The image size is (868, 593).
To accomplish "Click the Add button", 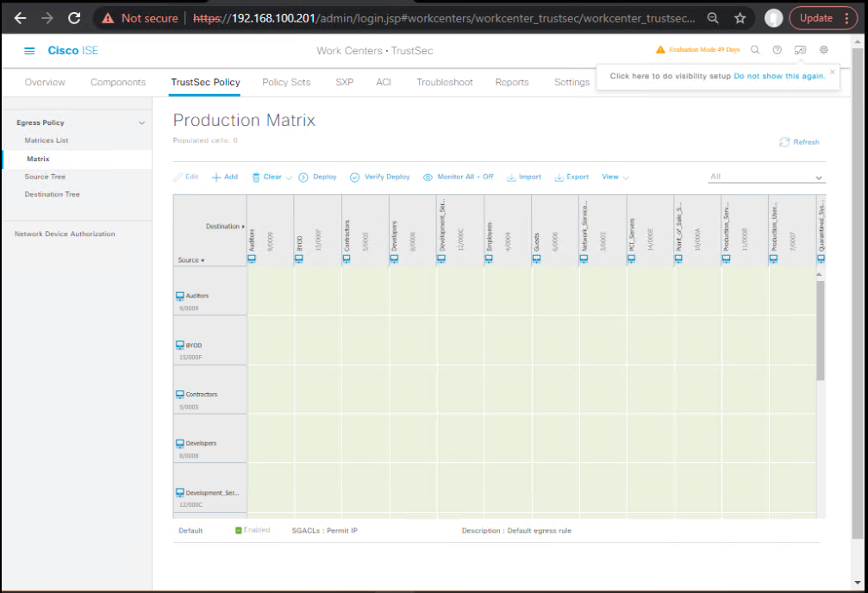I will tap(225, 178).
